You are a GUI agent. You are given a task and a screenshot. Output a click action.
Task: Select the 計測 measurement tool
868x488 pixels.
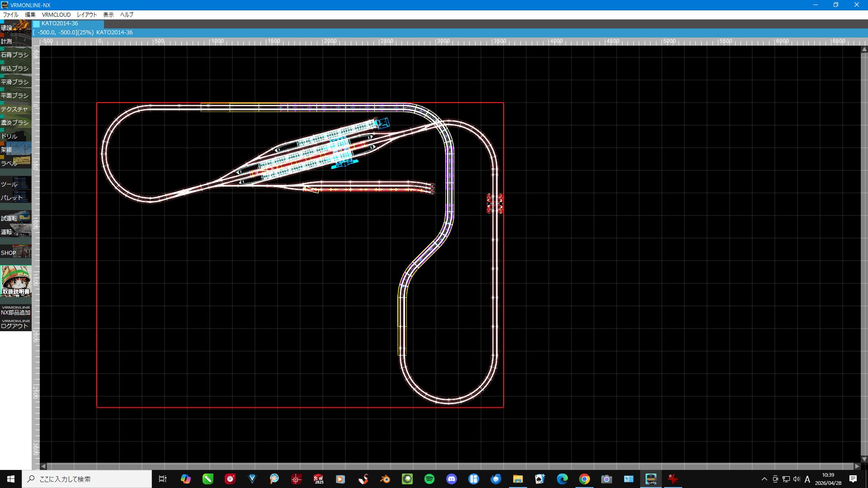(16, 40)
